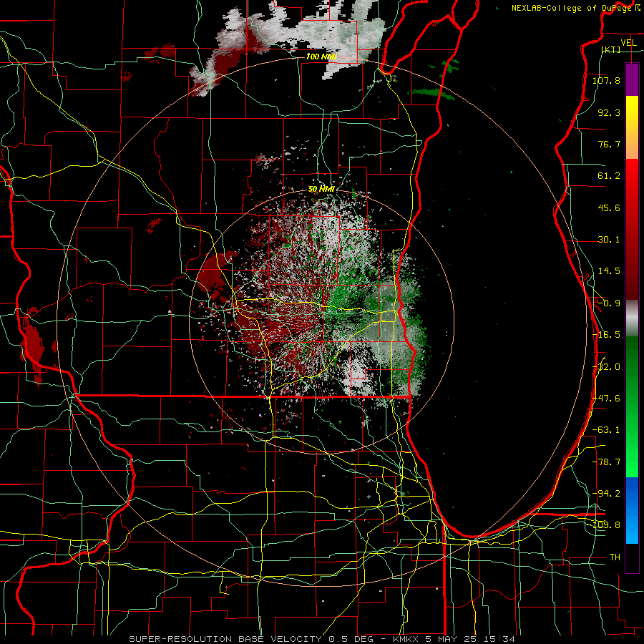Select the -16.5 velocity scale value
The width and height of the screenshot is (644, 644).
click(x=606, y=335)
